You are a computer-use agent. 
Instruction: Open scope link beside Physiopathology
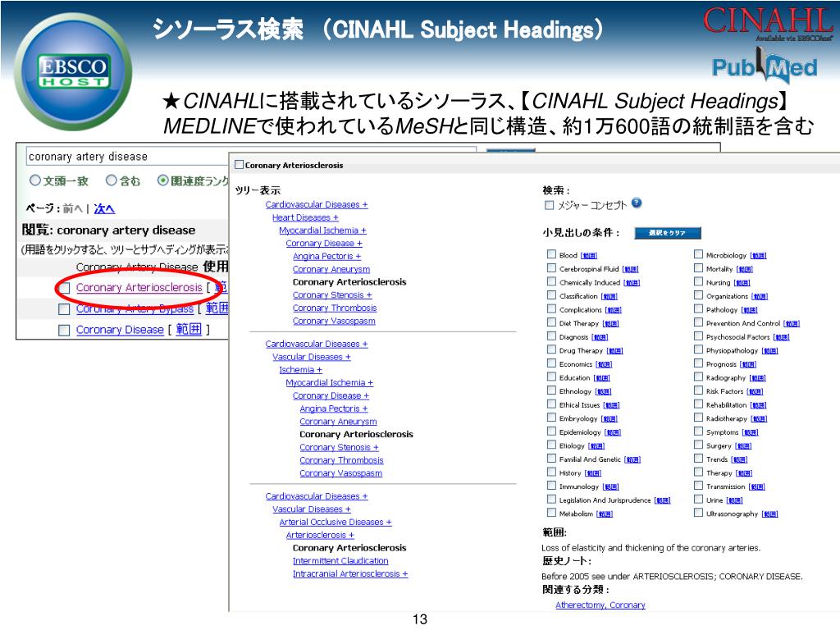pyautogui.click(x=769, y=351)
